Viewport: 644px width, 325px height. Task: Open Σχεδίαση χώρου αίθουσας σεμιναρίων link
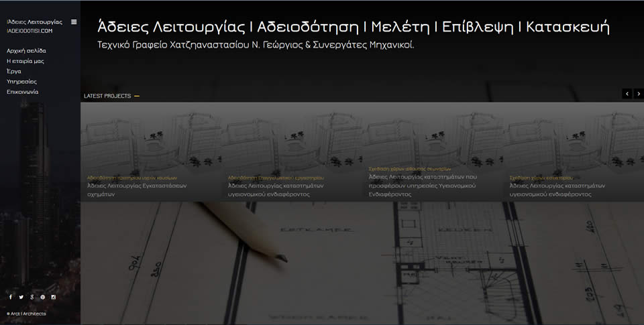(x=410, y=169)
